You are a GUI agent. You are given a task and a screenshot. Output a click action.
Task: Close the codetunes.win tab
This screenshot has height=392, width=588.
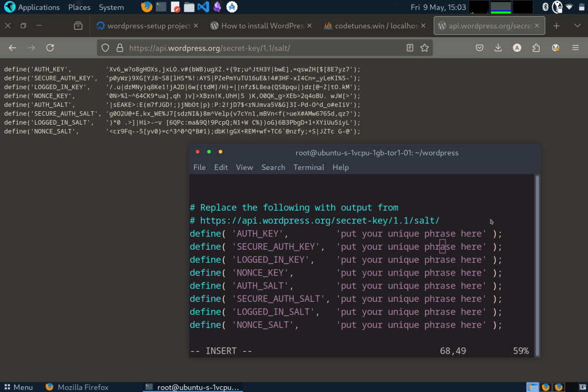click(423, 25)
